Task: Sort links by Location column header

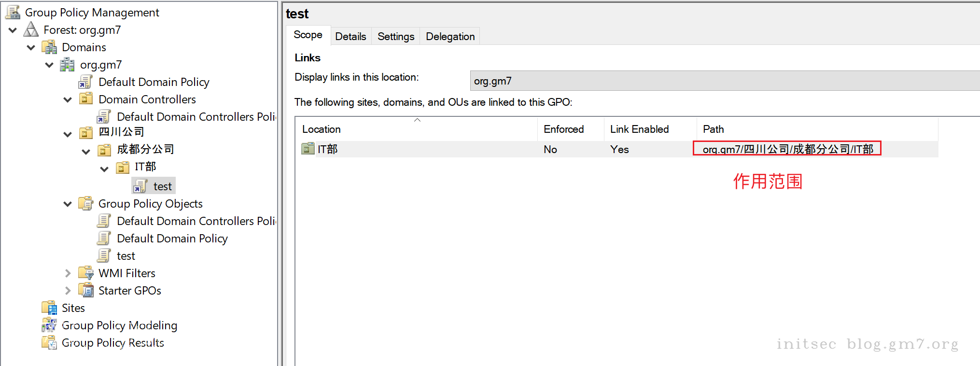Action: tap(322, 129)
